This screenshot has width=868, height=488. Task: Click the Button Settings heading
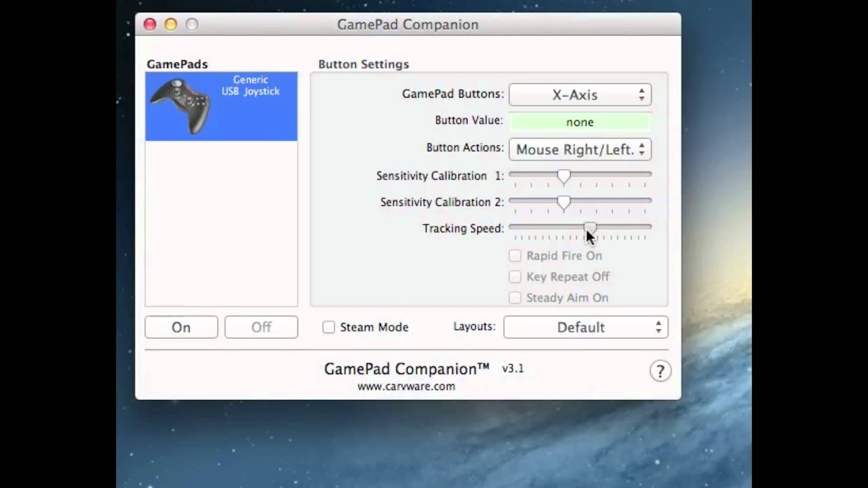coord(363,64)
